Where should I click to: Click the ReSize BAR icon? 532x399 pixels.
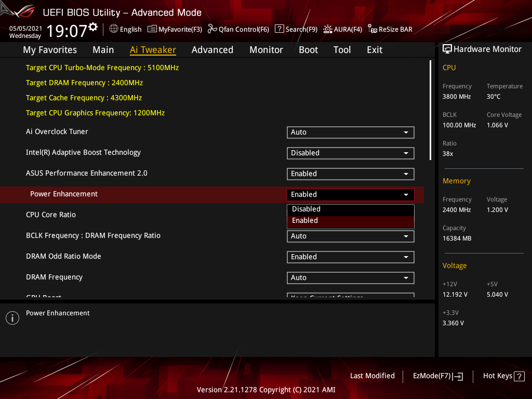372,29
